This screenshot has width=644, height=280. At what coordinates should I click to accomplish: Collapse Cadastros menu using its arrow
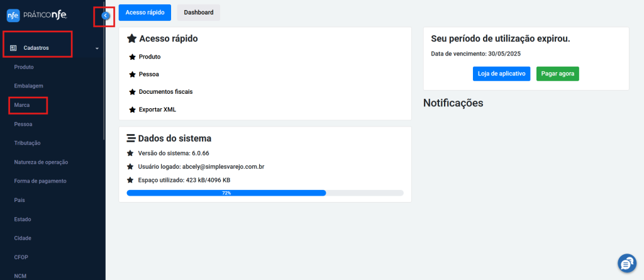(x=97, y=48)
